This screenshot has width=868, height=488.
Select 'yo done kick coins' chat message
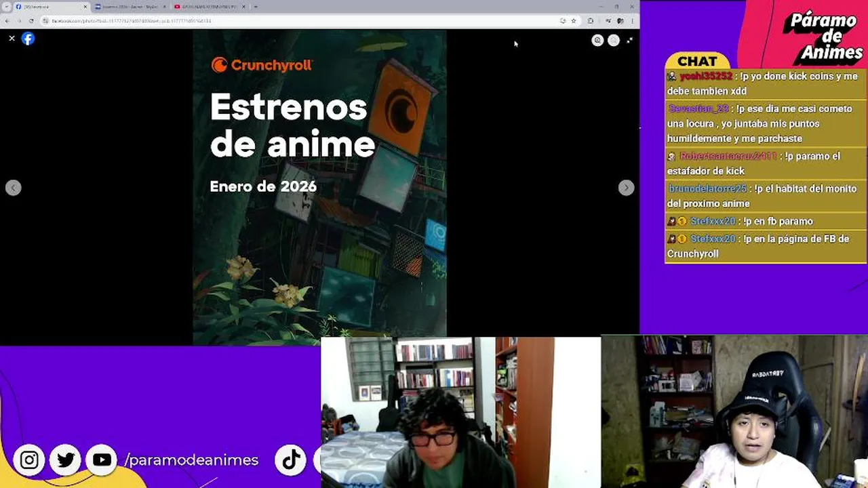(766, 83)
